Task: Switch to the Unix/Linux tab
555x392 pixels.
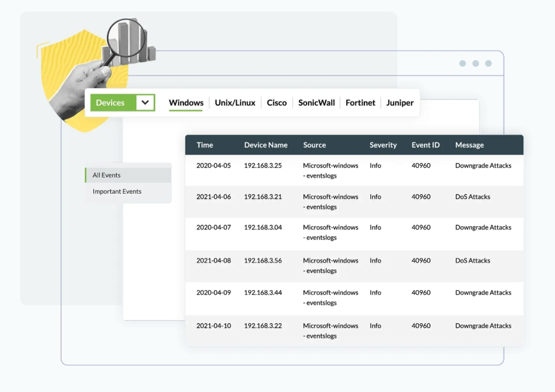Action: coord(235,102)
